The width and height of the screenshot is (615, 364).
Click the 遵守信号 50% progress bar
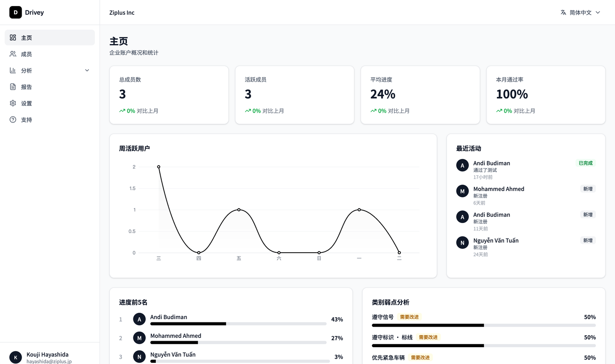pyautogui.click(x=483, y=325)
